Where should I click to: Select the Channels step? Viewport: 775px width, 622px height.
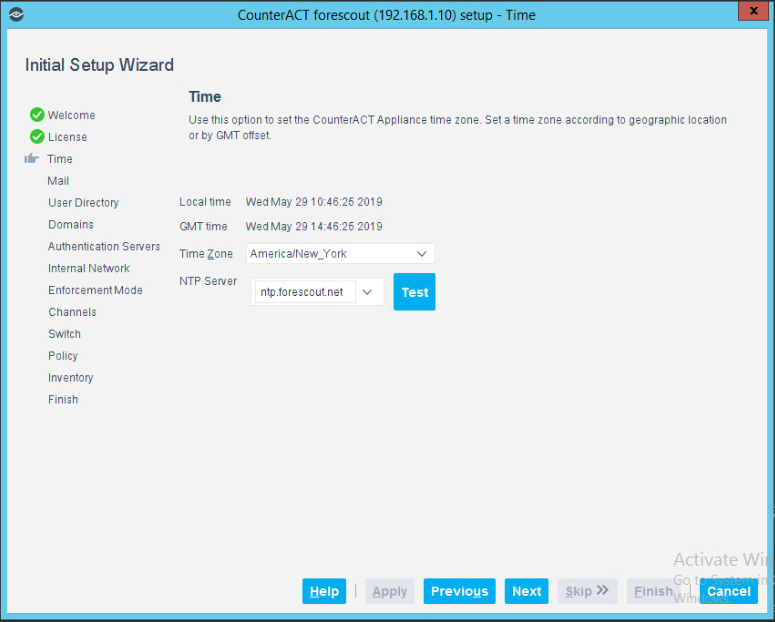tap(72, 312)
